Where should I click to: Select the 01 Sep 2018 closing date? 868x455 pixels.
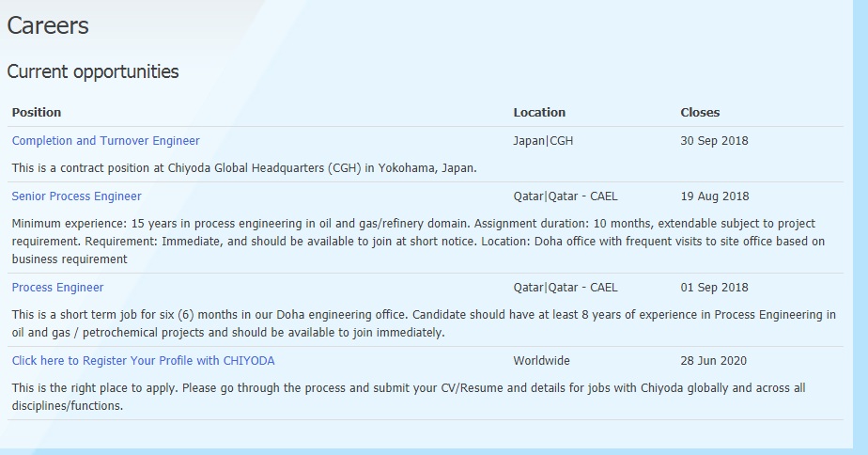point(714,288)
